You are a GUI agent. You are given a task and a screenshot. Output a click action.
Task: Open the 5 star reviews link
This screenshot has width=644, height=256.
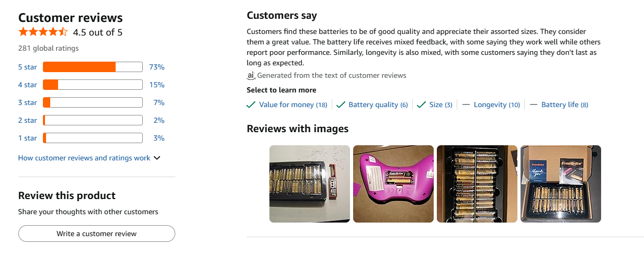27,67
